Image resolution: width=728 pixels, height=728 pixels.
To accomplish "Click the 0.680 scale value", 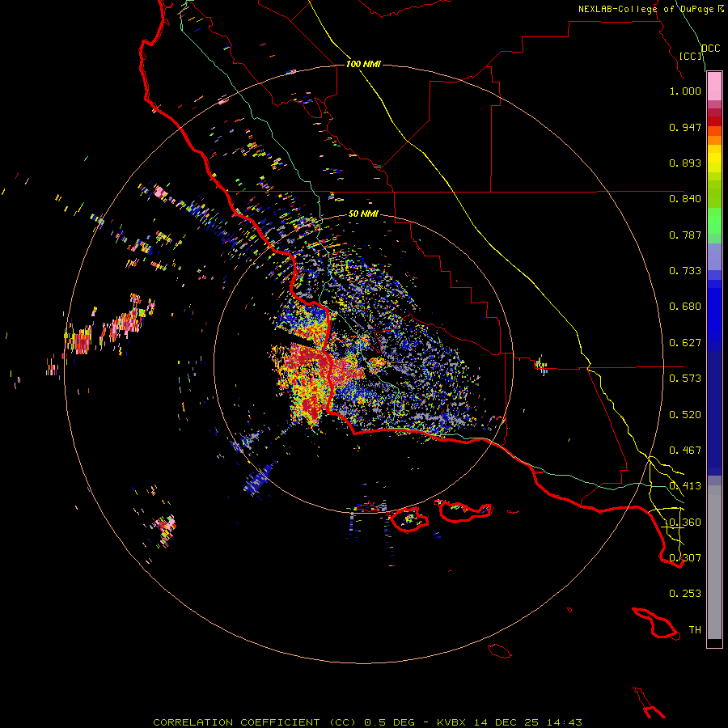I will 685,307.
